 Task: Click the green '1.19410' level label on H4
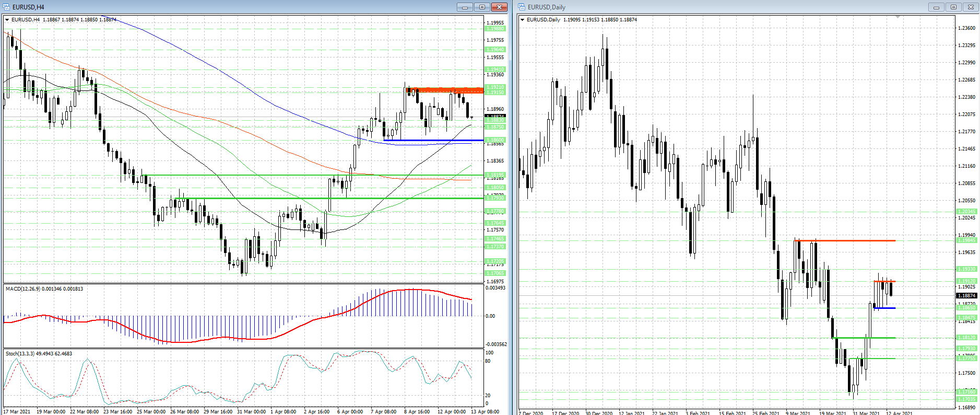tap(495, 70)
